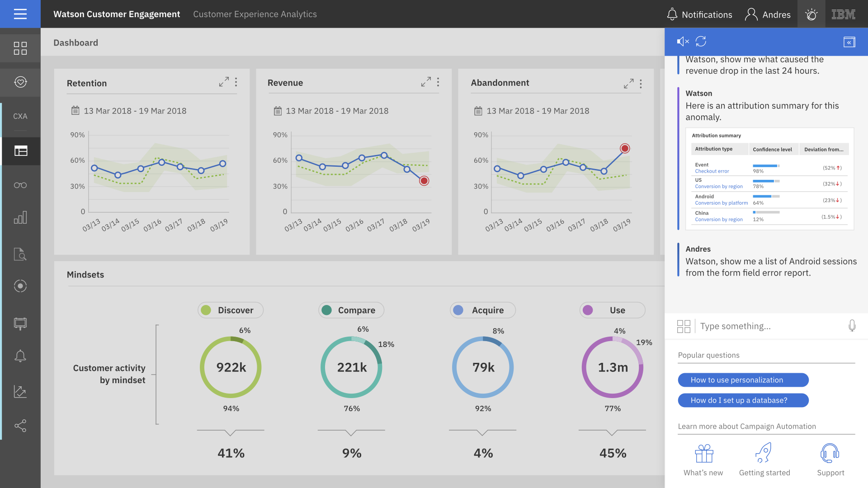Image resolution: width=868 pixels, height=488 pixels.
Task: Click the red anomaly point on Abandonment chart
Action: click(625, 148)
